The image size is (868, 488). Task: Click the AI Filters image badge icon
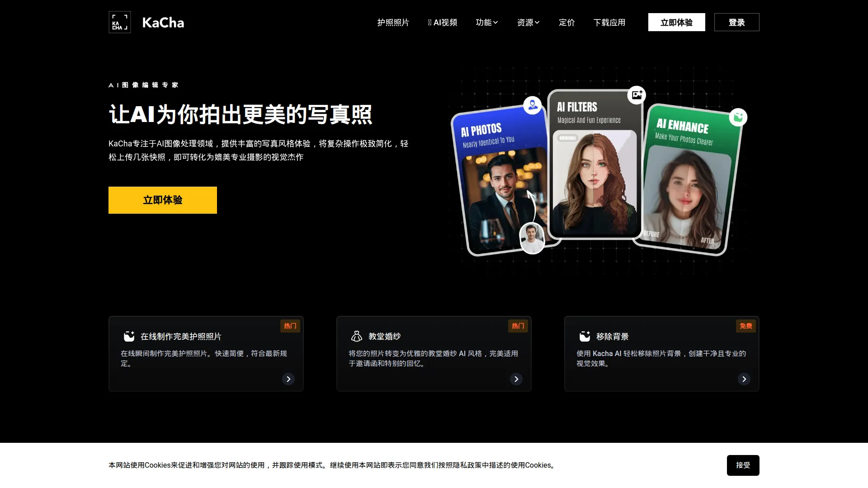(x=637, y=95)
